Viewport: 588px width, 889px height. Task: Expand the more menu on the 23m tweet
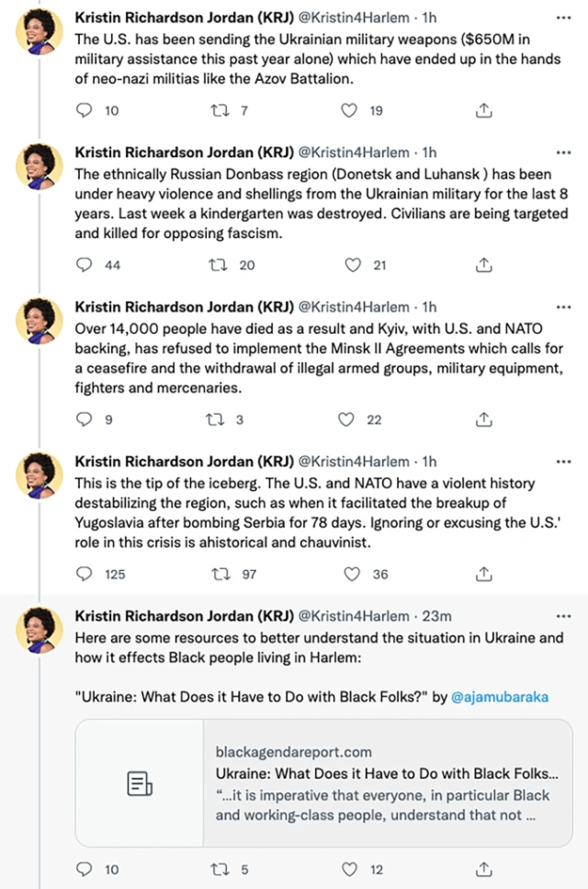(x=562, y=615)
